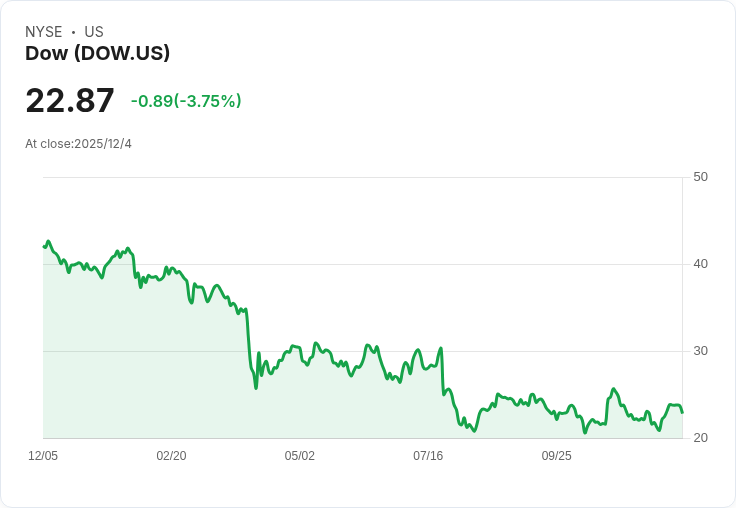
Task: Select the 02/20 date on the x-axis
Action: click(x=171, y=456)
